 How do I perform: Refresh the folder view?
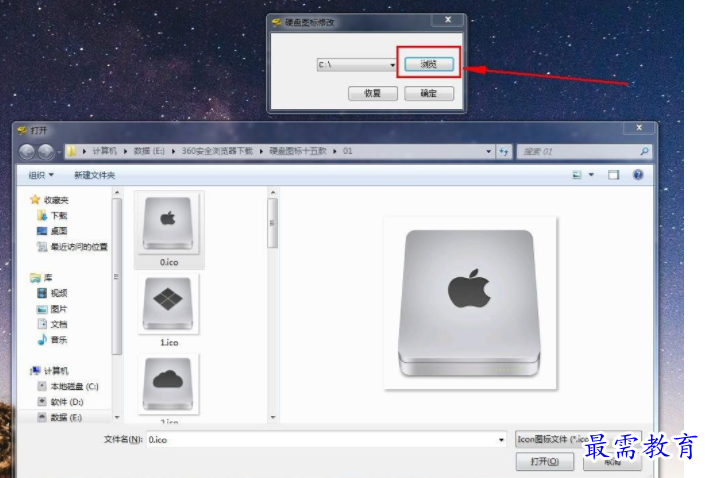(504, 152)
